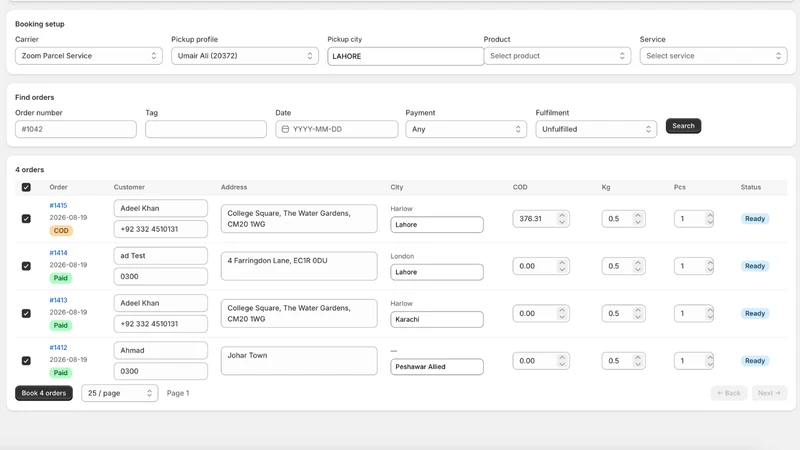Click the Date field YYYY-MM-DD
The height and width of the screenshot is (450, 800).
pyautogui.click(x=337, y=129)
